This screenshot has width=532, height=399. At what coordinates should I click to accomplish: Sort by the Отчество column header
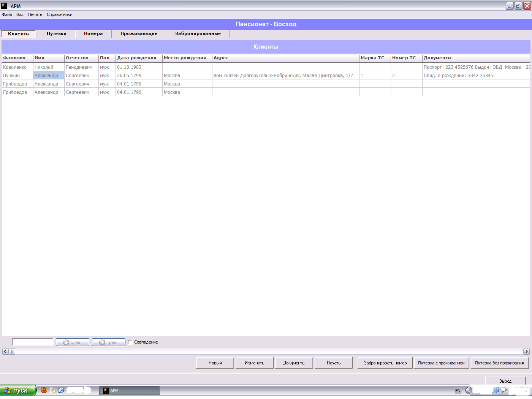pyautogui.click(x=82, y=58)
